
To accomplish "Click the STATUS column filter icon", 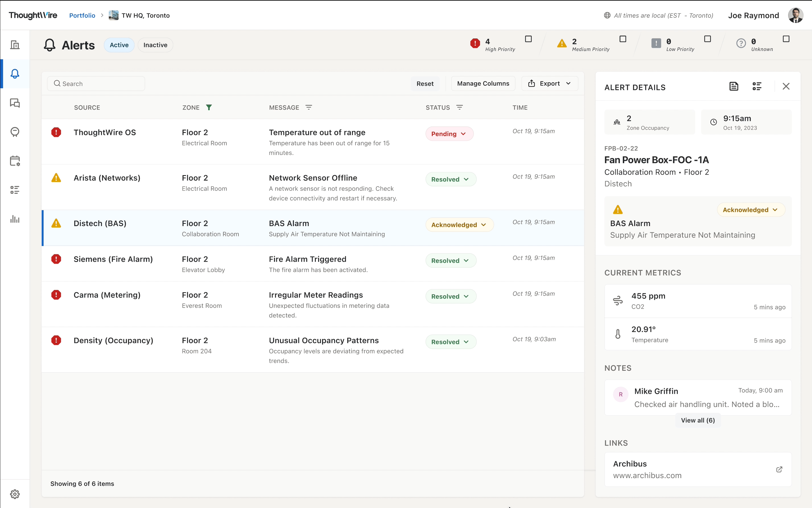I will pos(459,107).
